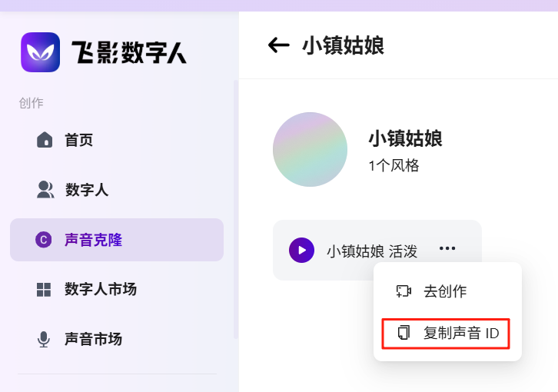Screen dimensions: 558x392
Task: Open the 声音市场 sidebar label
Action: tap(93, 339)
